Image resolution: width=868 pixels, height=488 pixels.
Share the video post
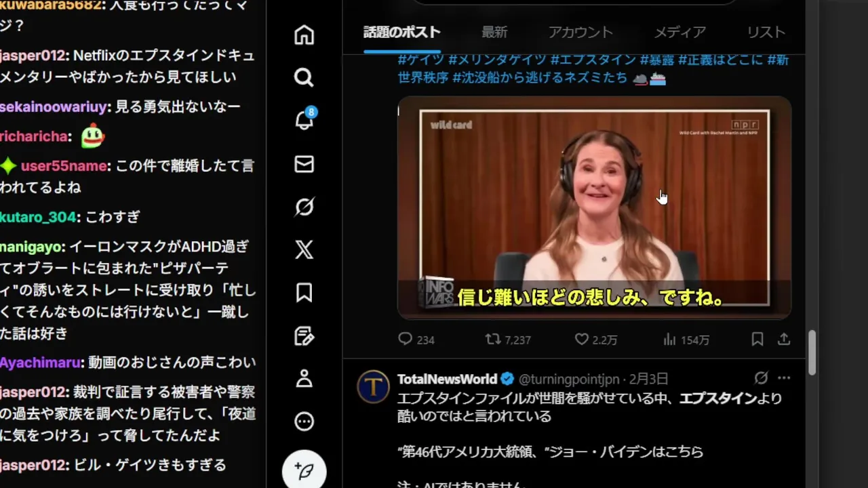click(784, 339)
